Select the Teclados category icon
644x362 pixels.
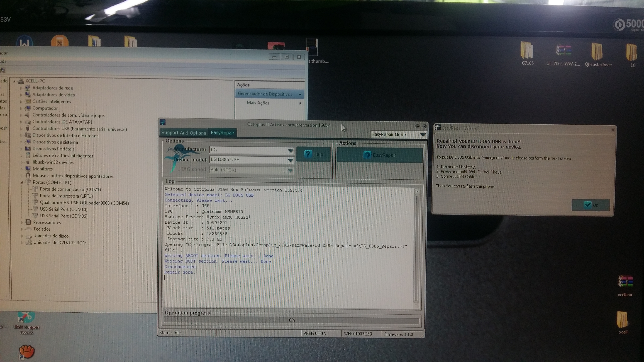click(29, 229)
